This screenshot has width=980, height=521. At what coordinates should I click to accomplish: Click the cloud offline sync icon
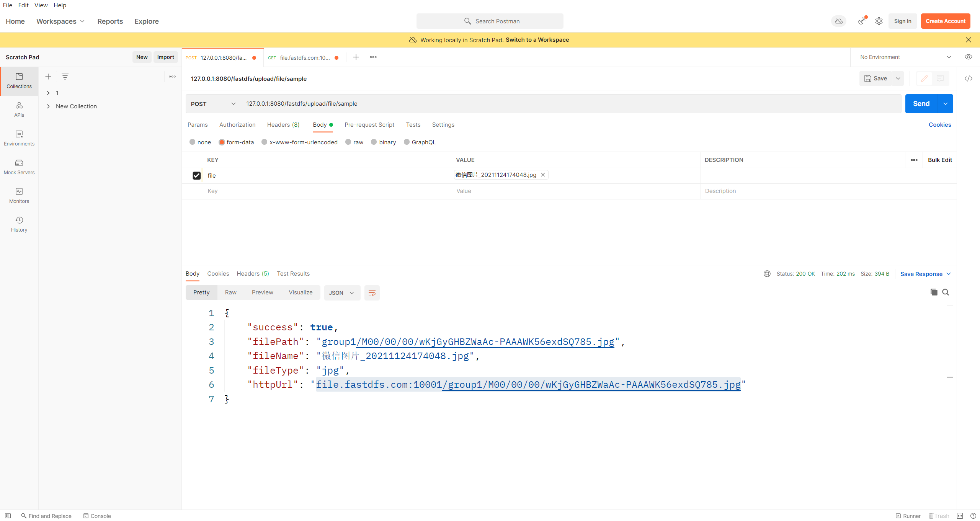point(838,21)
